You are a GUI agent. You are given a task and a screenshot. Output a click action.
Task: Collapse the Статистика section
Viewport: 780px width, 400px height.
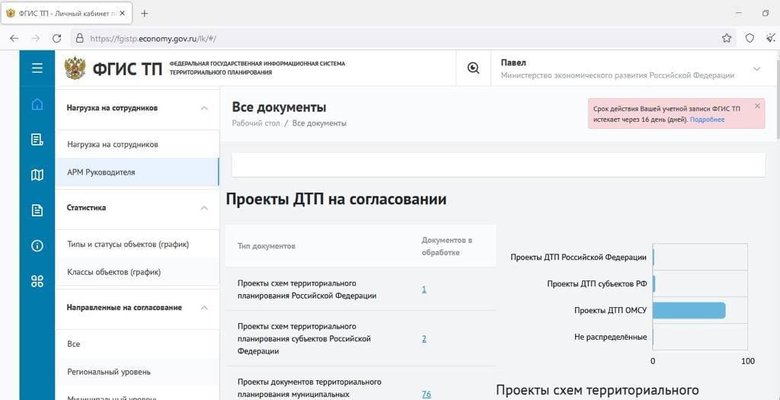204,208
